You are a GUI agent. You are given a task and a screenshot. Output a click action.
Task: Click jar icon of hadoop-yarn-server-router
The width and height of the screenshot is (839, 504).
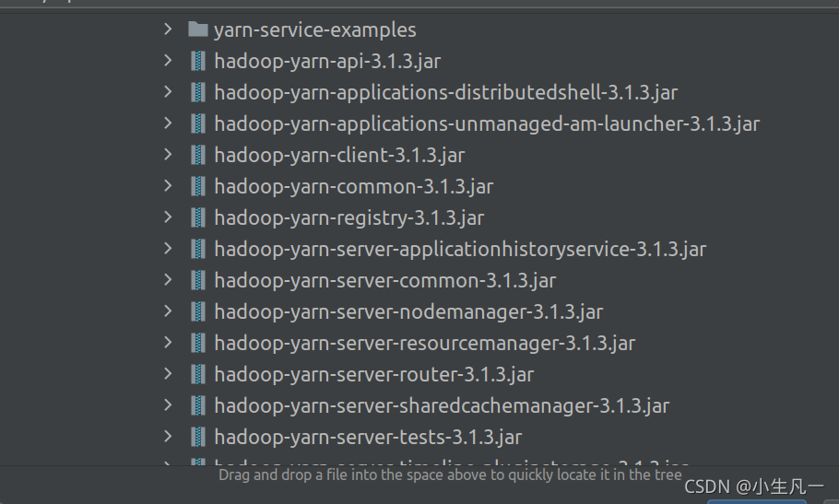(198, 374)
